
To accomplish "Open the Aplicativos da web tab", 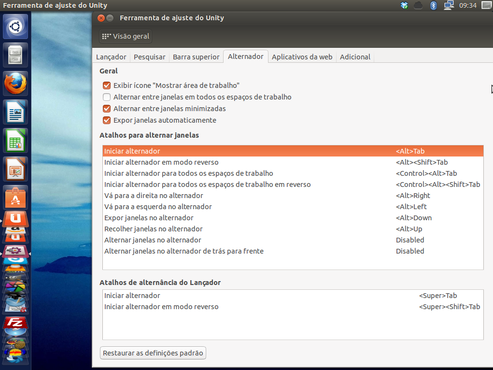I will (302, 57).
